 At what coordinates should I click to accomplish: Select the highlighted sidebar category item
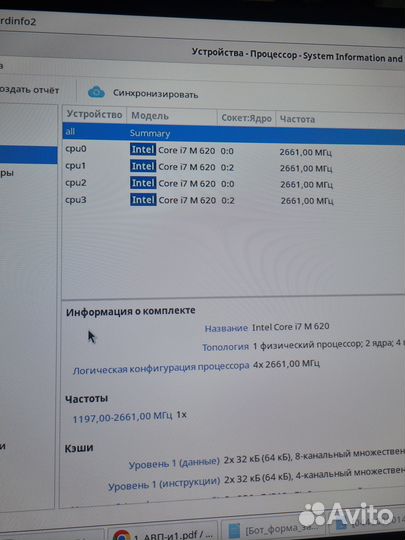pyautogui.click(x=29, y=155)
